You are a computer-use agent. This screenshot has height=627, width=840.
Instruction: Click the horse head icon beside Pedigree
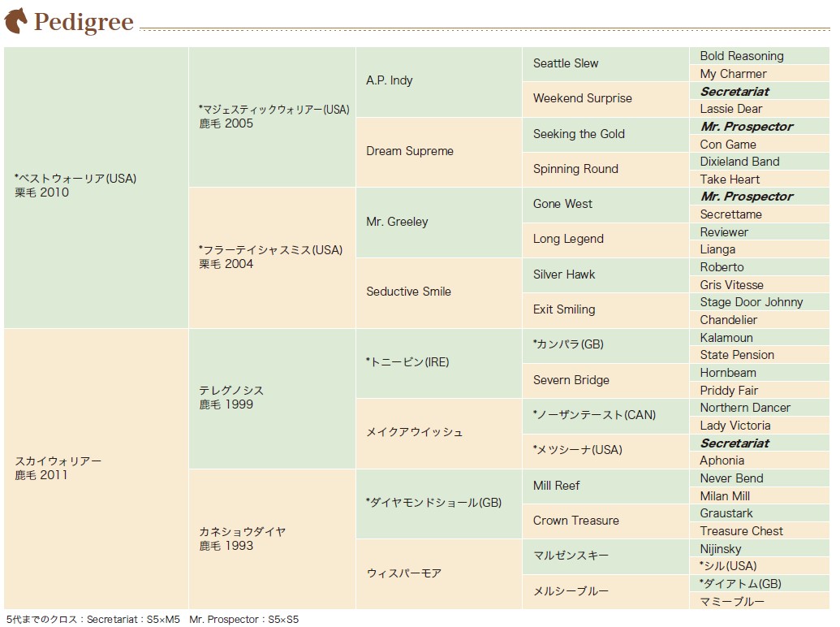pyautogui.click(x=15, y=20)
